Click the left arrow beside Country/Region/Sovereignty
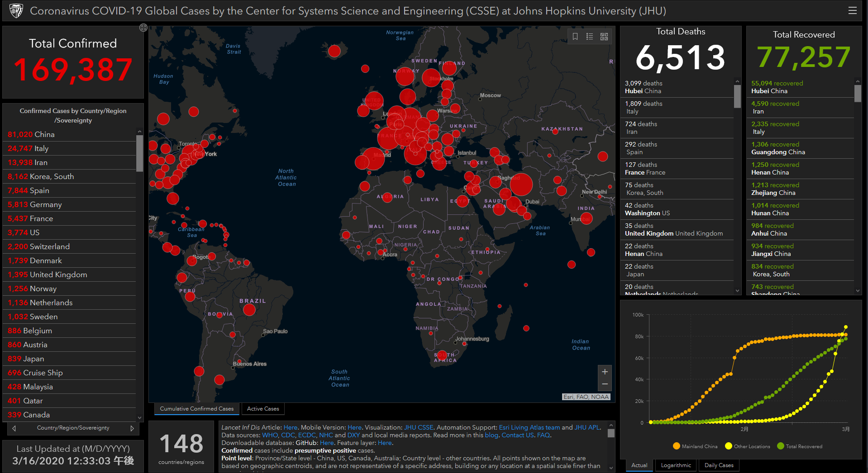This screenshot has width=868, height=473. [x=14, y=428]
